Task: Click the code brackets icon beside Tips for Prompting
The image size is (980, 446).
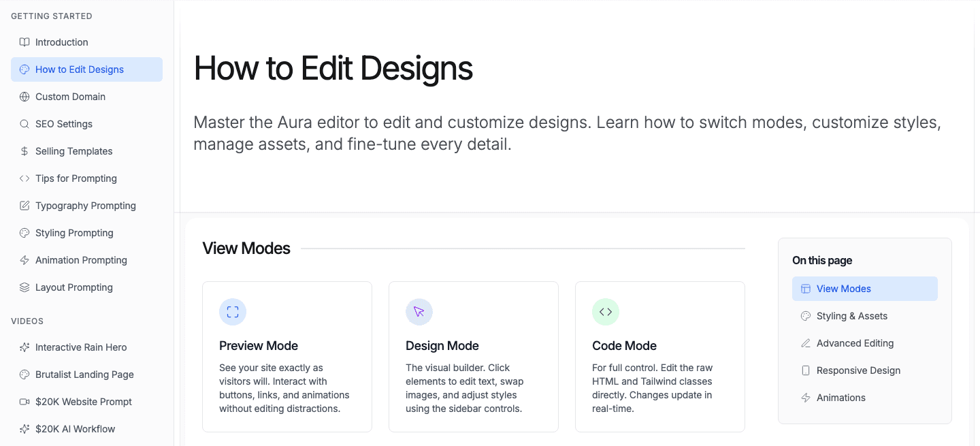Action: coord(24,178)
